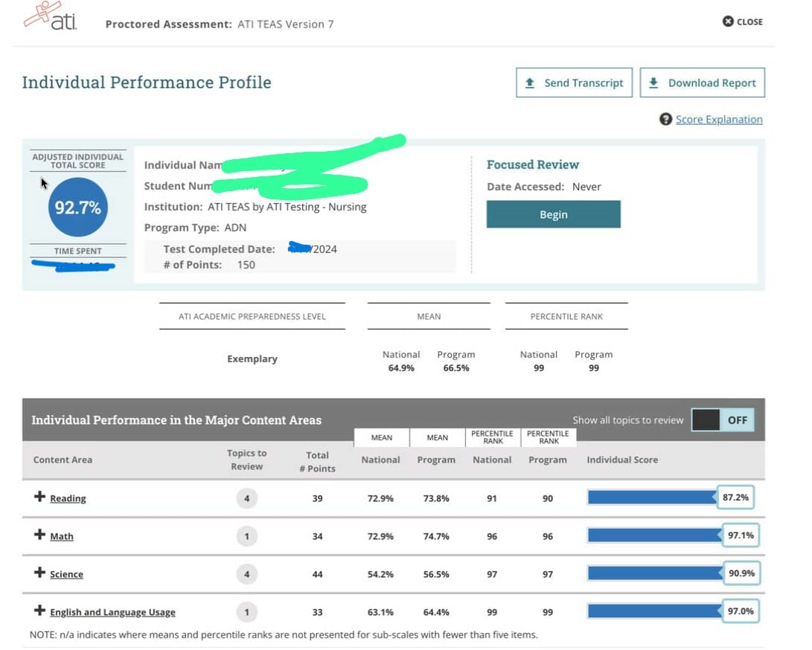Begin the Focused Review
The image size is (812, 650).
[553, 214]
